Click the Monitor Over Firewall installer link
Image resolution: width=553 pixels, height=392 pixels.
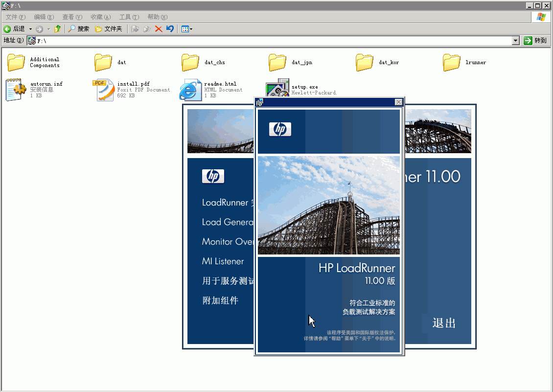coord(228,242)
